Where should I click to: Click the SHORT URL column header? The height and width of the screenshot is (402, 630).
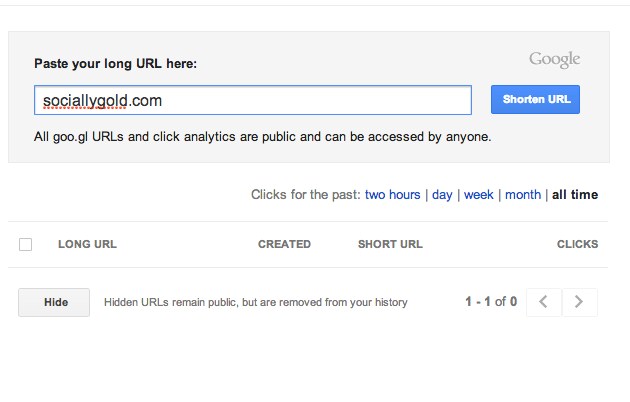390,244
